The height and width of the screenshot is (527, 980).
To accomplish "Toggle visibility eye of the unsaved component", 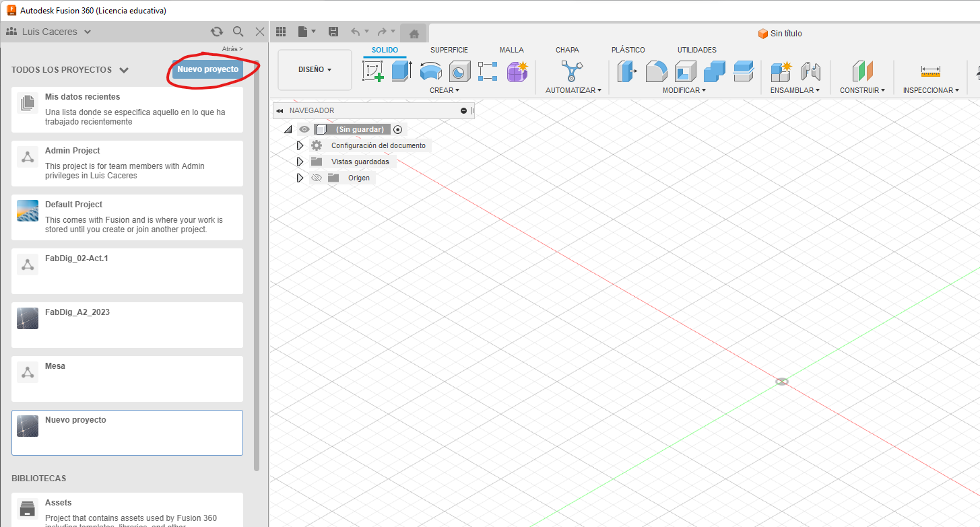I will [304, 129].
